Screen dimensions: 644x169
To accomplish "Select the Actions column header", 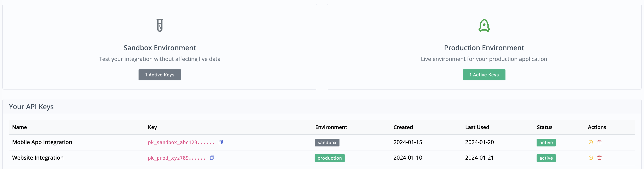I will click(597, 127).
